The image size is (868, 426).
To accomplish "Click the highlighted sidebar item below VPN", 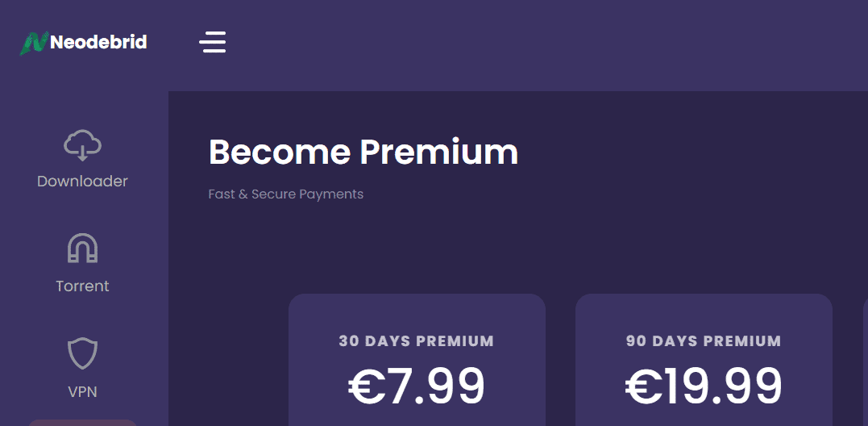I will pos(82,423).
